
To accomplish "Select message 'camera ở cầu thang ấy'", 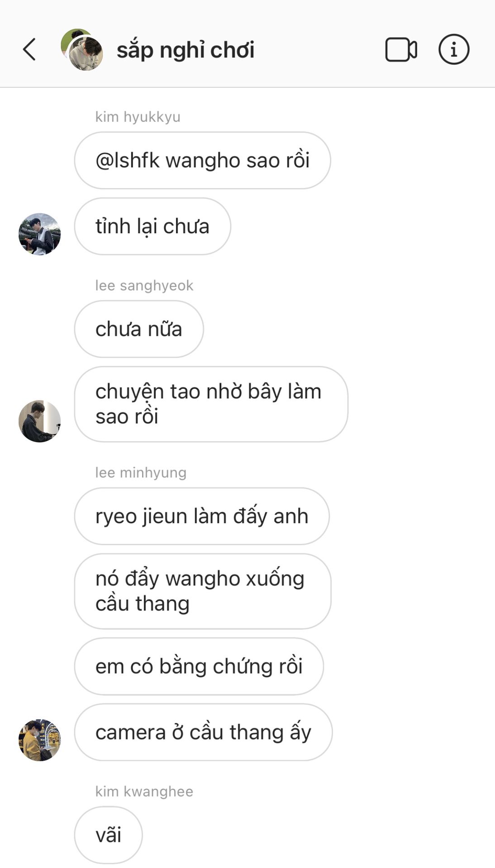I will (x=203, y=732).
